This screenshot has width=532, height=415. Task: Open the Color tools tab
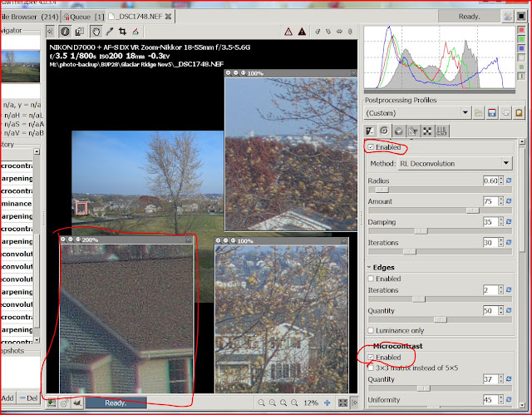[x=399, y=131]
